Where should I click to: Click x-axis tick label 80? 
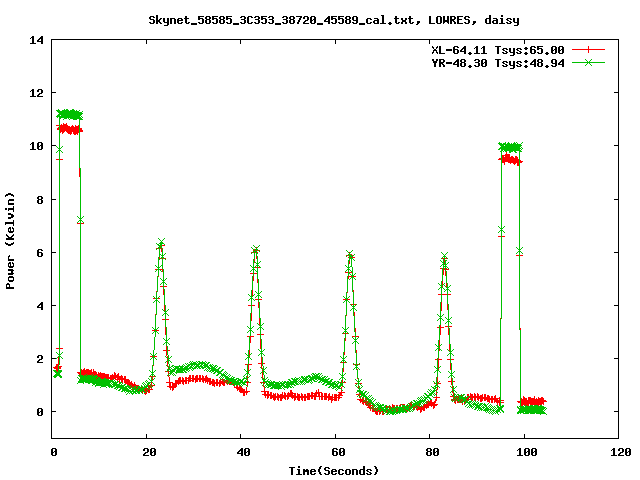click(x=433, y=452)
